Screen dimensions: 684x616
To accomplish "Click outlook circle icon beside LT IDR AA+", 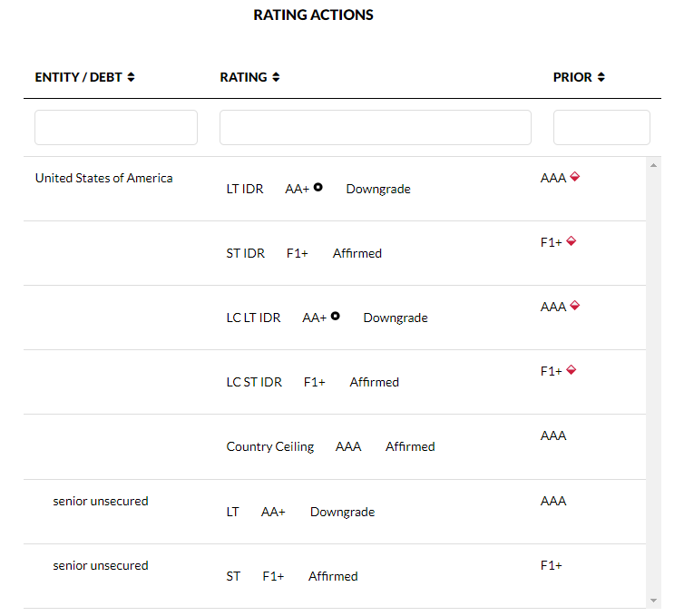I will pyautogui.click(x=318, y=187).
